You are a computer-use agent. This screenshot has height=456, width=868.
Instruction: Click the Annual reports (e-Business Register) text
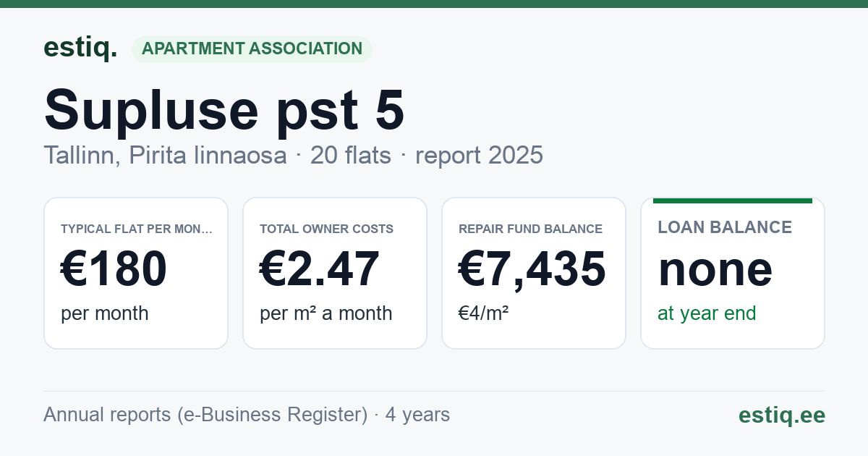[205, 415]
